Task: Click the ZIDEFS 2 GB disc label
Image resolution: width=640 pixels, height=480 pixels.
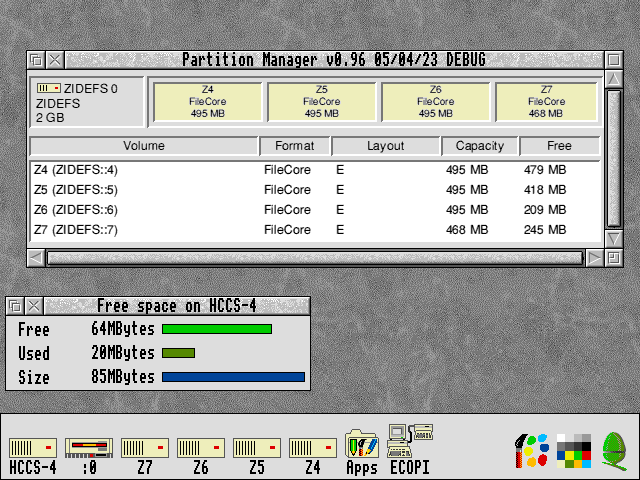Action: pyautogui.click(x=58, y=111)
